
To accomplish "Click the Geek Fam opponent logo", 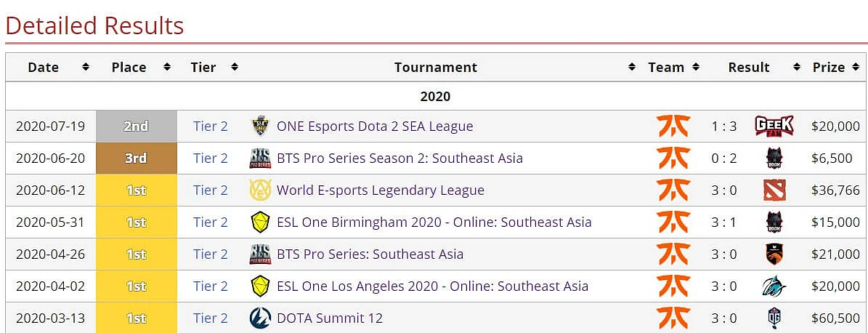I will [774, 127].
